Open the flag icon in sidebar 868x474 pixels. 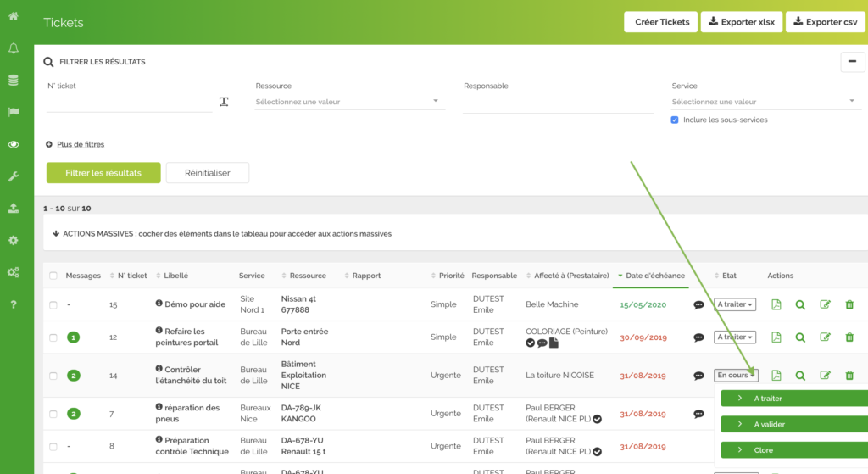tap(14, 112)
